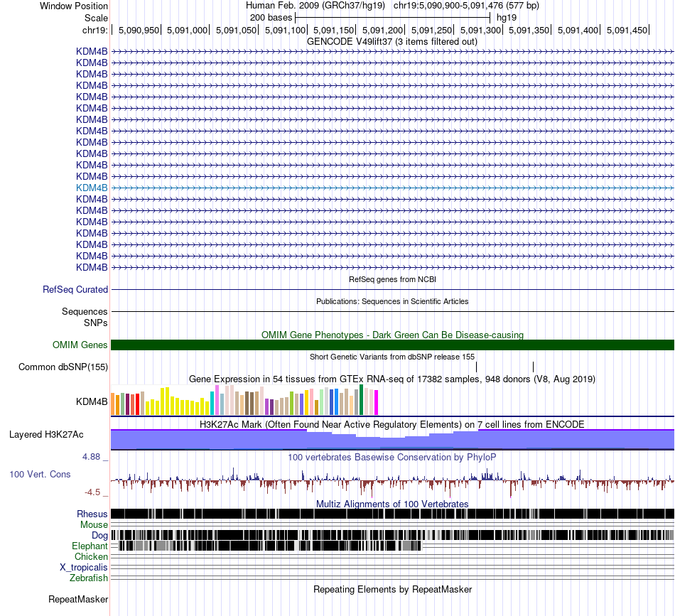Click the 200 bases scale bar

tap(393, 18)
